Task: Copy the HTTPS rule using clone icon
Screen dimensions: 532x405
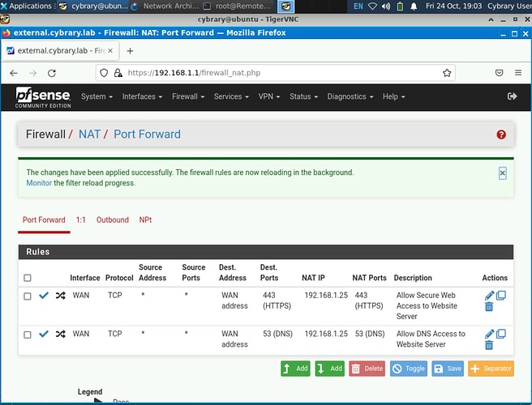Action: 500,296
